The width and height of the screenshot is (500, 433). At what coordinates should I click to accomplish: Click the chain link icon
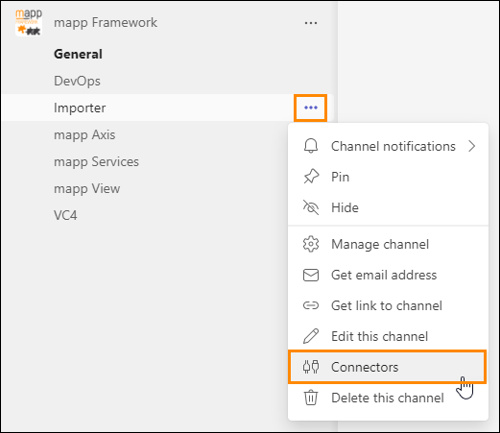point(311,305)
